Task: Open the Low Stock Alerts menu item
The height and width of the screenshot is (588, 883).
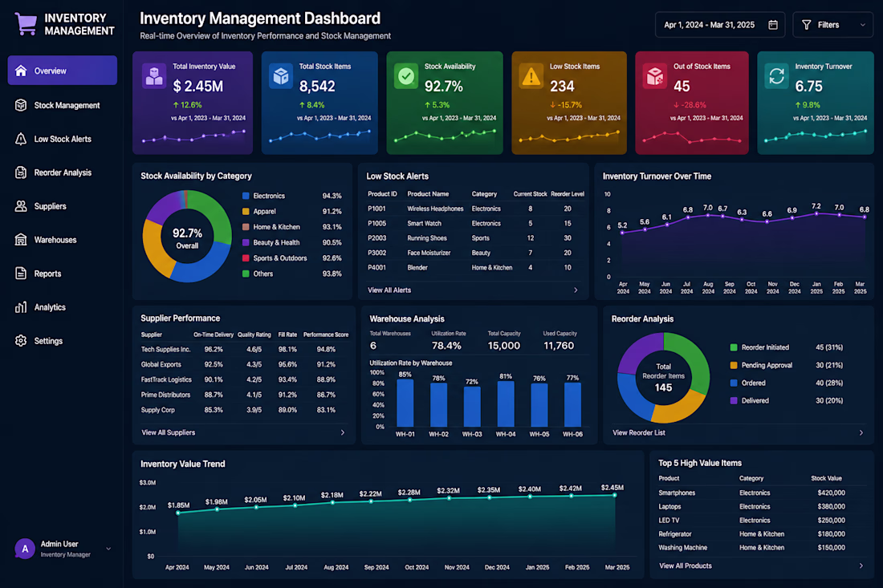Action: (63, 139)
